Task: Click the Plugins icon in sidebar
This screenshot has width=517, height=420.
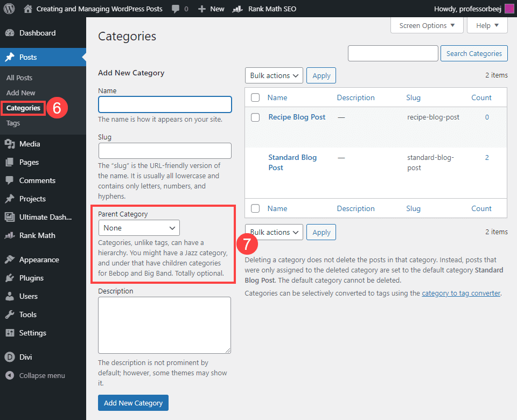Action: coord(10,278)
